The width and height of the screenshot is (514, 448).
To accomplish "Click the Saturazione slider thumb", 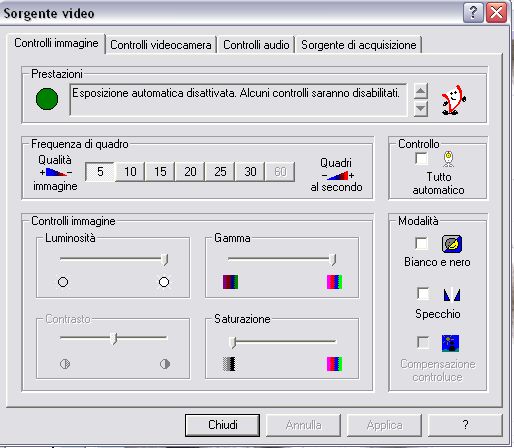I will 233,342.
